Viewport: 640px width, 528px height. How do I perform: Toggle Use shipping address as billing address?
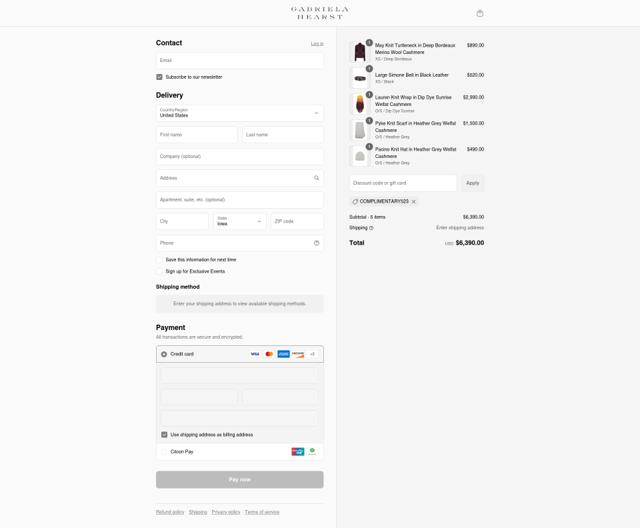[x=164, y=435]
